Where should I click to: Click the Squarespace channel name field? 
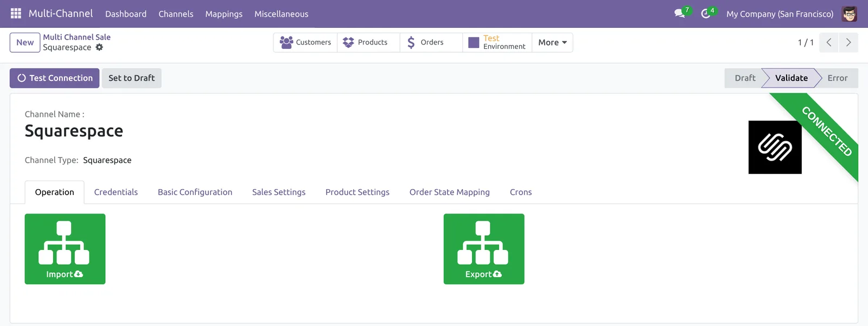(74, 131)
